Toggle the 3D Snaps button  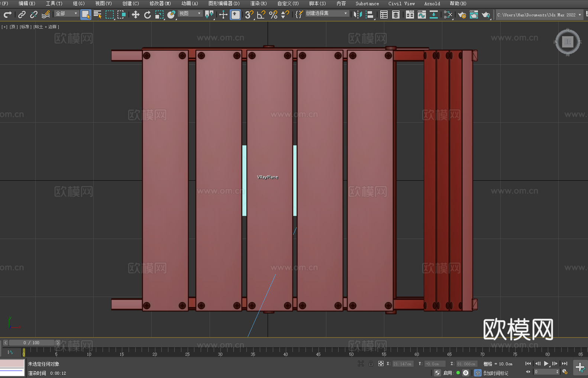[x=249, y=14]
